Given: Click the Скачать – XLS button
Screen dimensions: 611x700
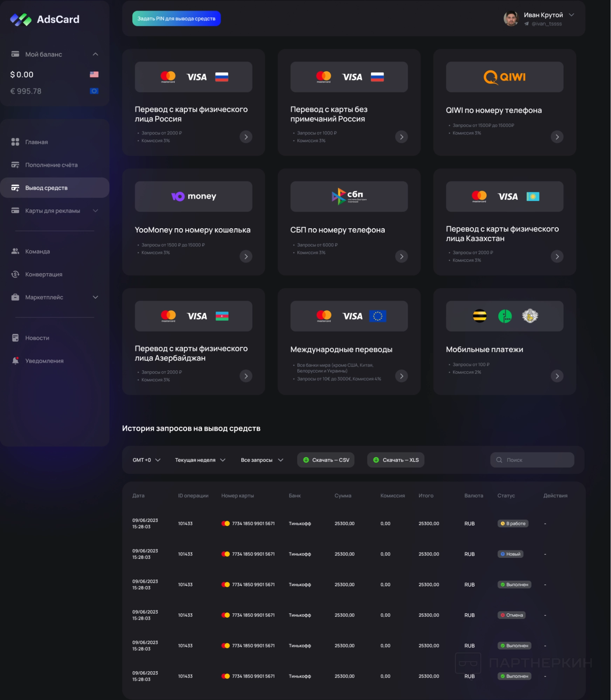Looking at the screenshot, I should pos(396,460).
